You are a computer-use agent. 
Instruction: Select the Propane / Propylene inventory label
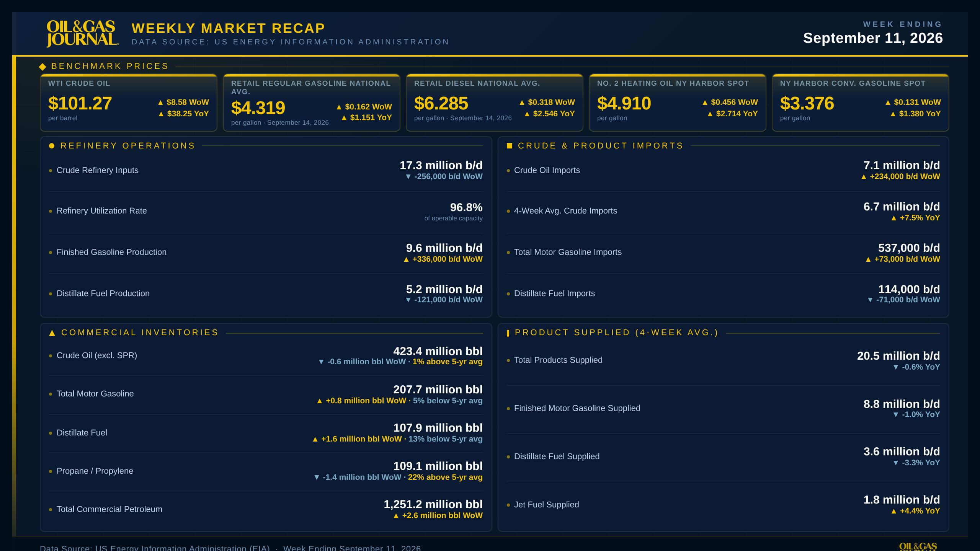pyautogui.click(x=95, y=471)
